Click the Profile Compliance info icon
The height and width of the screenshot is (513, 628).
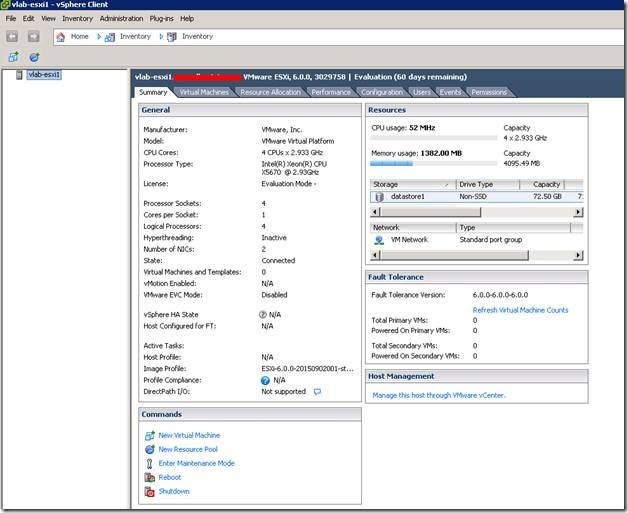[266, 381]
